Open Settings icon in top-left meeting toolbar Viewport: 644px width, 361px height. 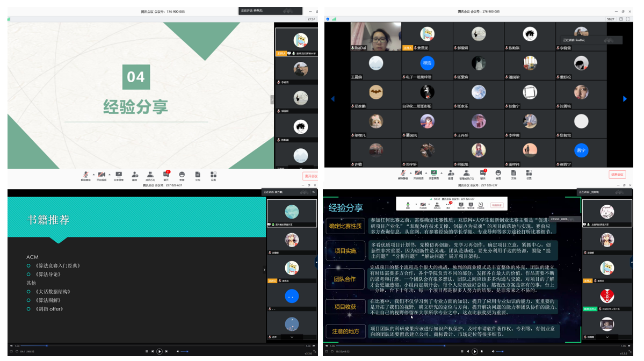point(213,176)
